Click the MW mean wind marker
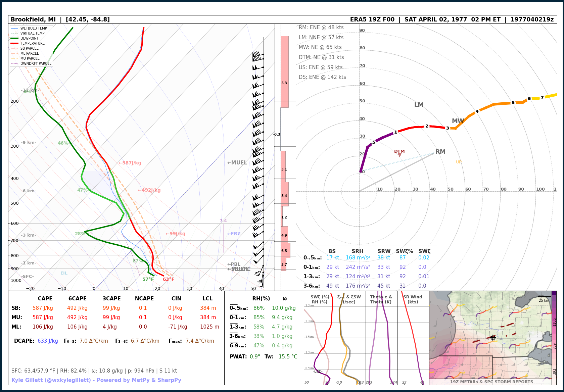This screenshot has height=392, width=564. (458, 121)
